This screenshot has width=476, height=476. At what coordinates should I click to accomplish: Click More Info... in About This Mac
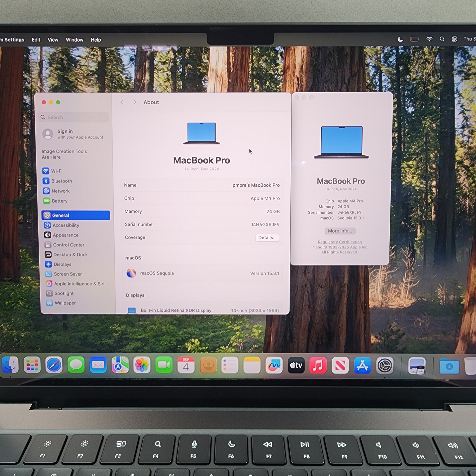pos(340,231)
